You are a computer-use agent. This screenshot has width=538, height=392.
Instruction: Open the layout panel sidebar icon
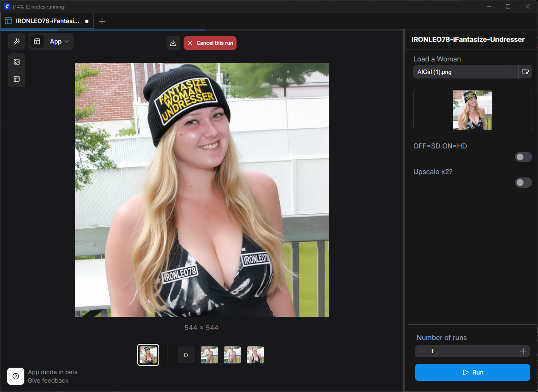click(x=17, y=79)
